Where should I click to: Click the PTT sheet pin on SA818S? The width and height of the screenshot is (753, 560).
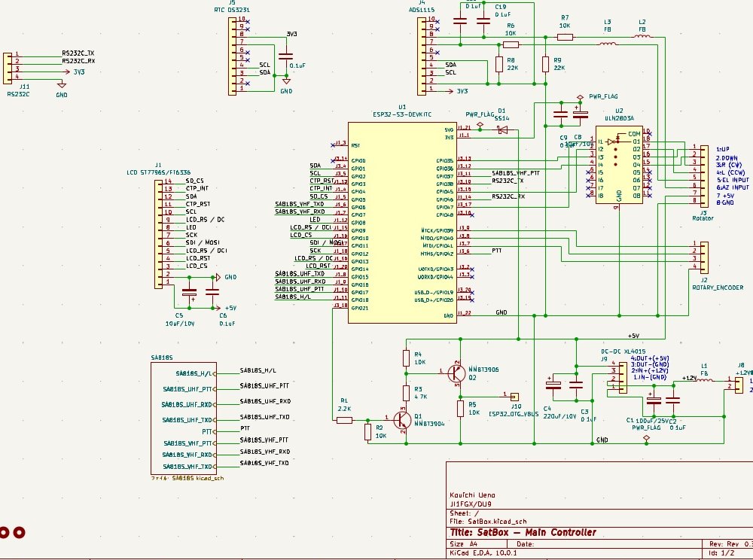[x=209, y=432]
